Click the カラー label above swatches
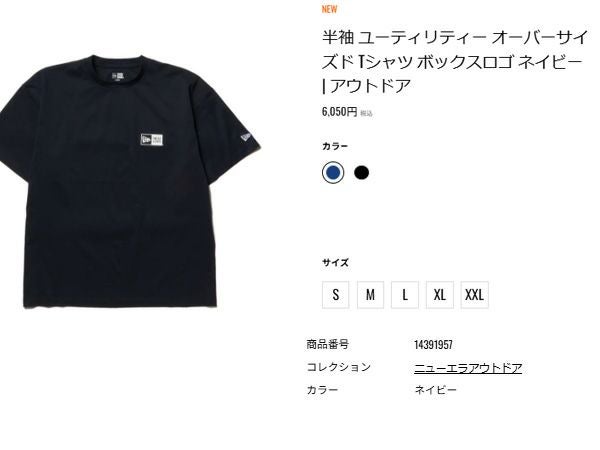The image size is (600, 450). (x=335, y=146)
